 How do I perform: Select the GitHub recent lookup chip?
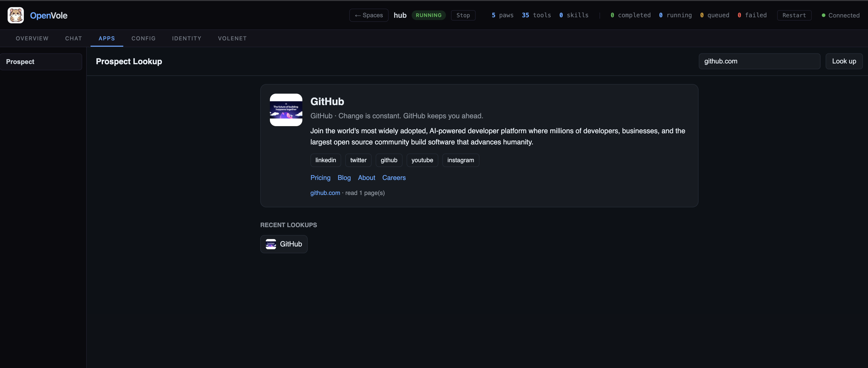[284, 244]
